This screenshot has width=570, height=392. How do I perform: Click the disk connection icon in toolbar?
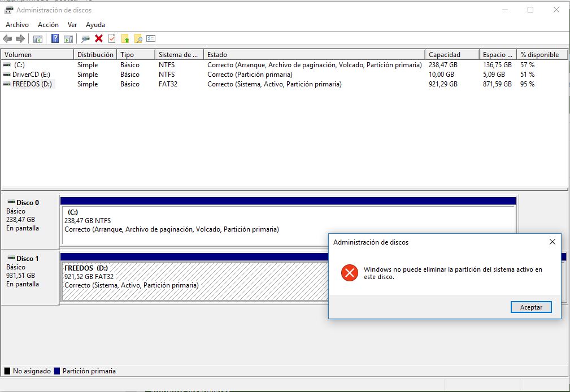[86, 39]
